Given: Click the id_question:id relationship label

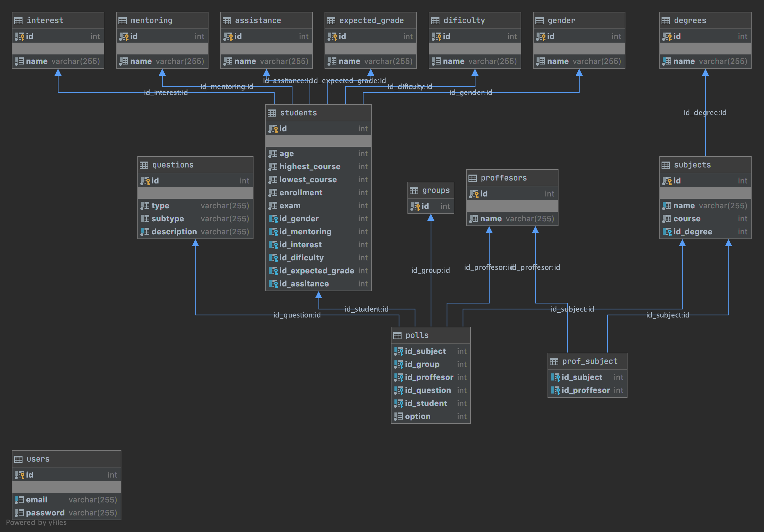Looking at the screenshot, I should coord(297,315).
